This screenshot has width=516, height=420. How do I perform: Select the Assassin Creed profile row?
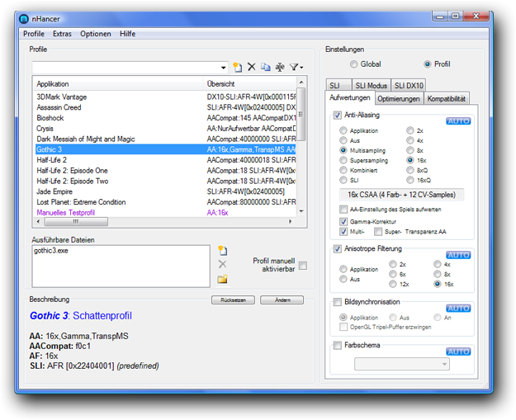(x=165, y=107)
